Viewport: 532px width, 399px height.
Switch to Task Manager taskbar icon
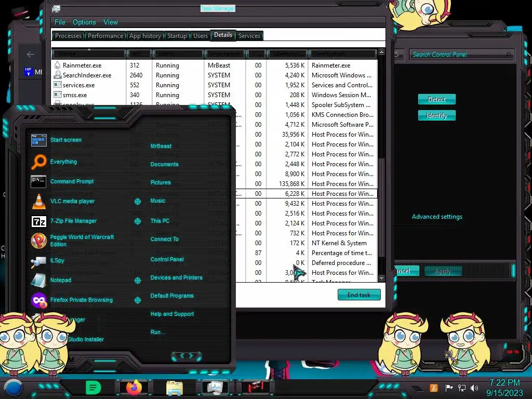pyautogui.click(x=216, y=387)
